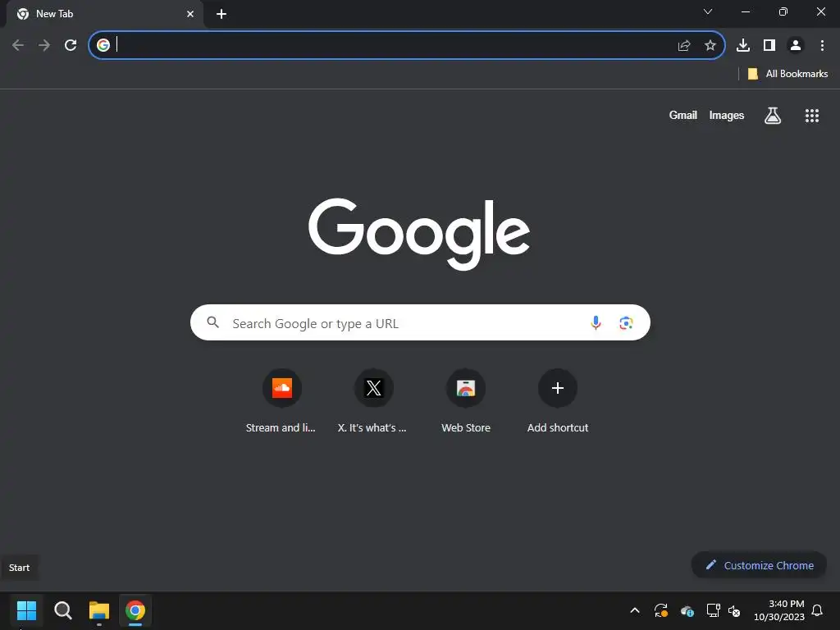Go forward using the forward arrow

(x=44, y=45)
